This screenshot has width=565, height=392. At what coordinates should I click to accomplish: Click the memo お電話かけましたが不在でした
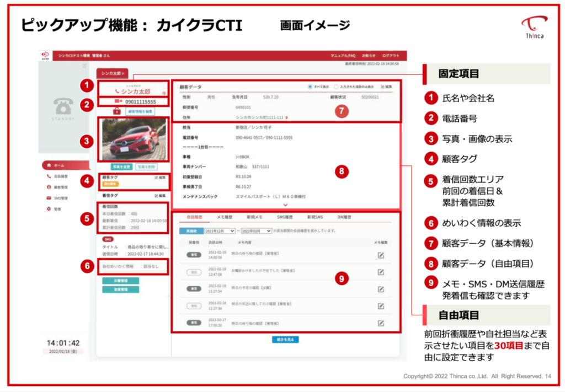click(x=263, y=271)
